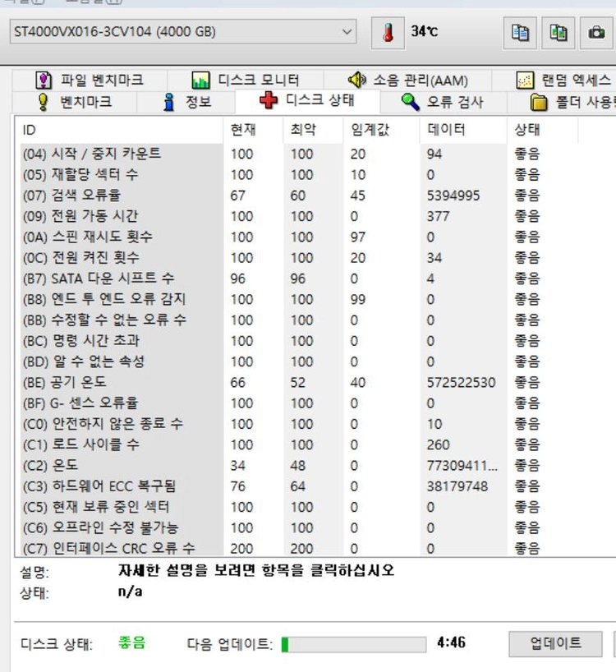This screenshot has width=616, height=672.
Task: Select the 디스크 상태 tab
Action: (307, 101)
